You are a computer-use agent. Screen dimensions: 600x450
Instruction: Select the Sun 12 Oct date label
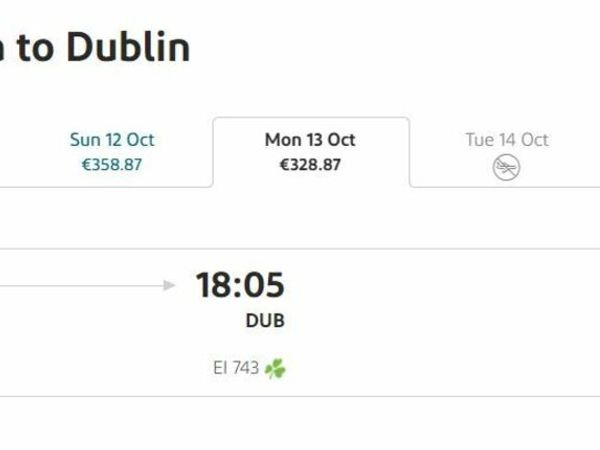click(x=112, y=140)
